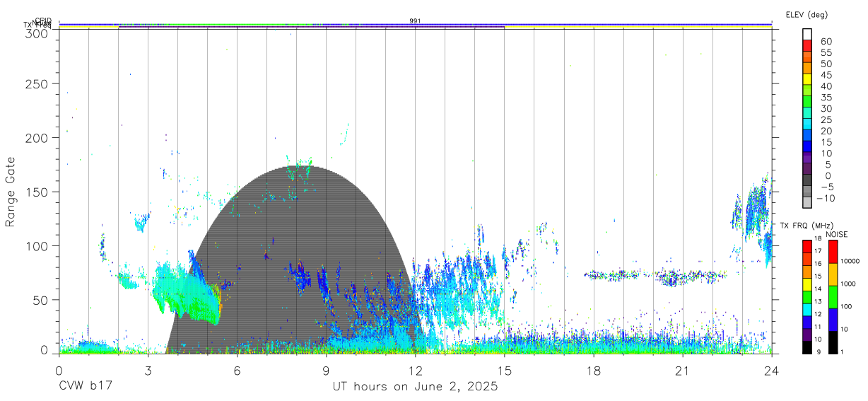
Task: Click the green segment of the NOISE bar
Action: [833, 297]
